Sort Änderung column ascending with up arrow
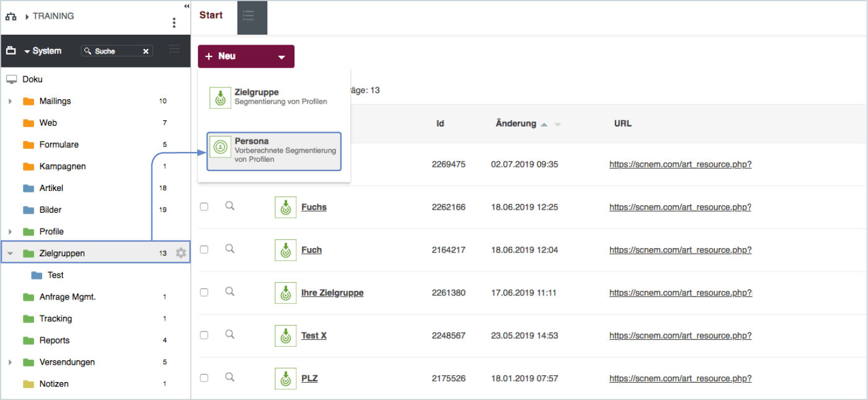 coord(544,125)
